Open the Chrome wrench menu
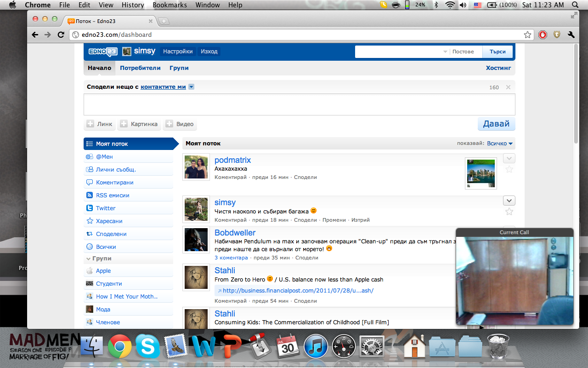Viewport: 588px width, 368px height. 571,34
